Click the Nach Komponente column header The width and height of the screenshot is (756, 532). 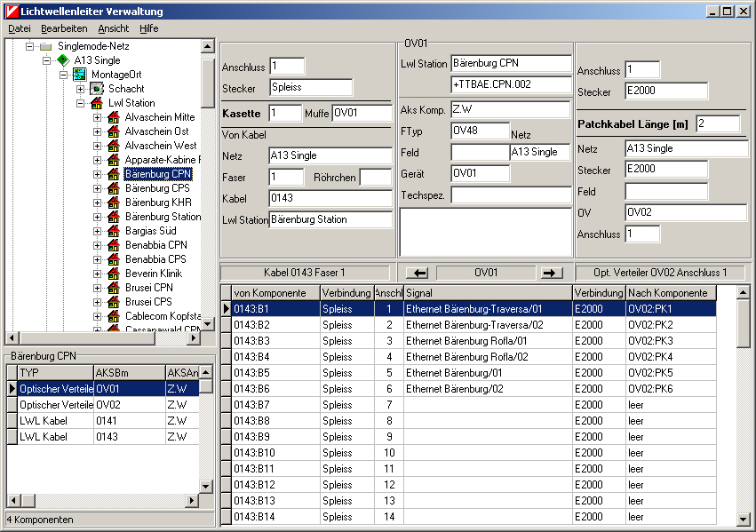[x=671, y=293]
